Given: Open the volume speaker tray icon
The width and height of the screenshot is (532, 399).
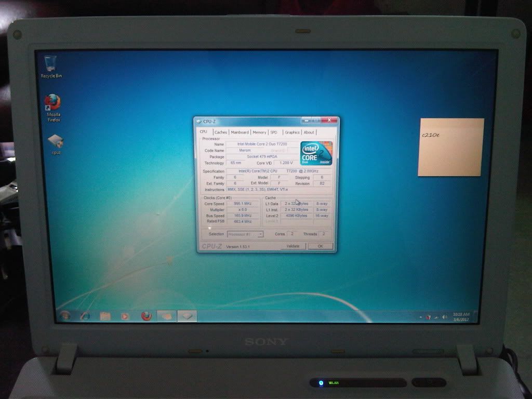Looking at the screenshot, I should [445, 317].
